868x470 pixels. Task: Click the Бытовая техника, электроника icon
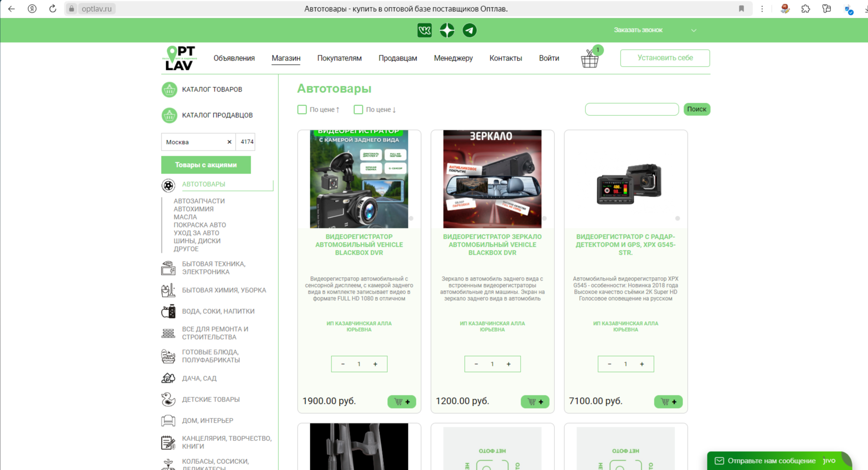click(x=168, y=268)
